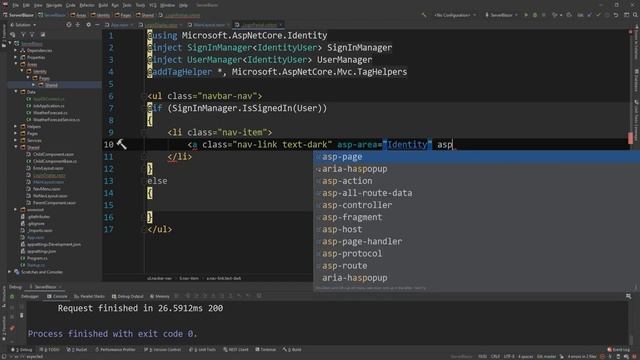
Task: Click the collapse all icon in Solution panel header
Action: 78,25
